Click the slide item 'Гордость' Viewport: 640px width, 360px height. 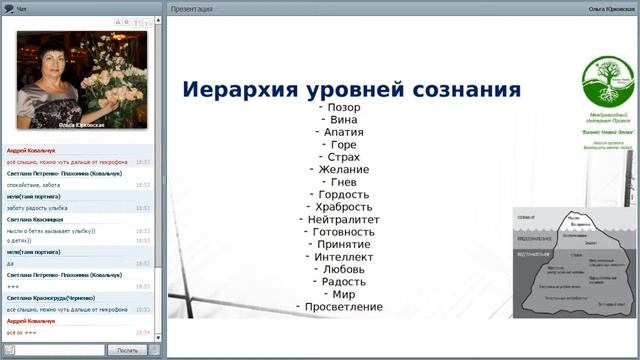click(x=344, y=195)
